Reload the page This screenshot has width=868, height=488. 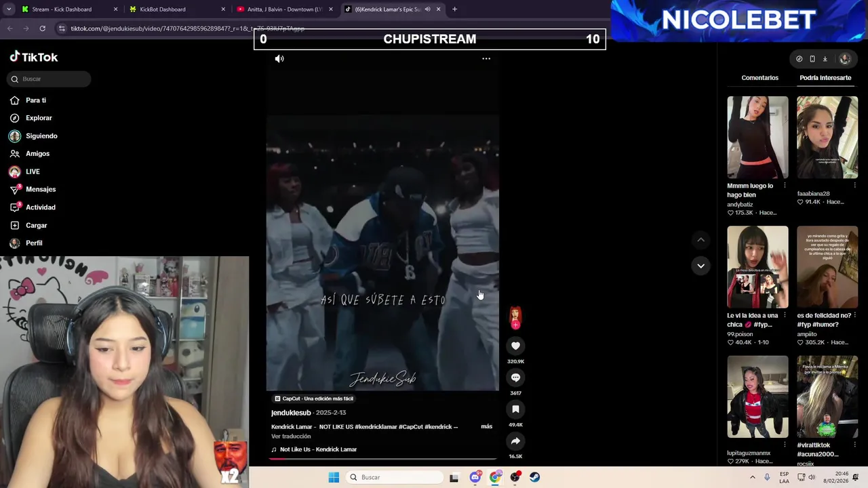point(42,28)
